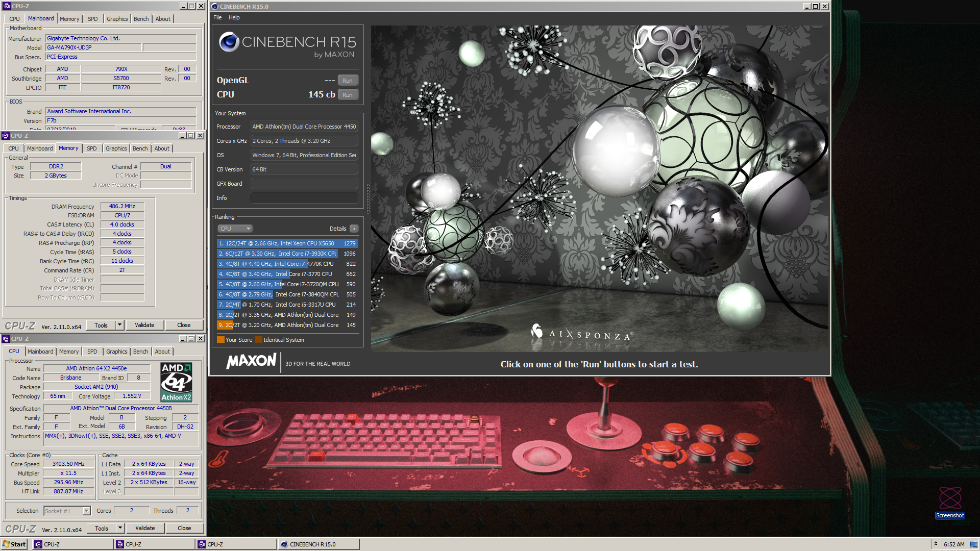Screen dimensions: 980x551
Task: Activate the first CPU-Z taskbar button
Action: point(73,544)
